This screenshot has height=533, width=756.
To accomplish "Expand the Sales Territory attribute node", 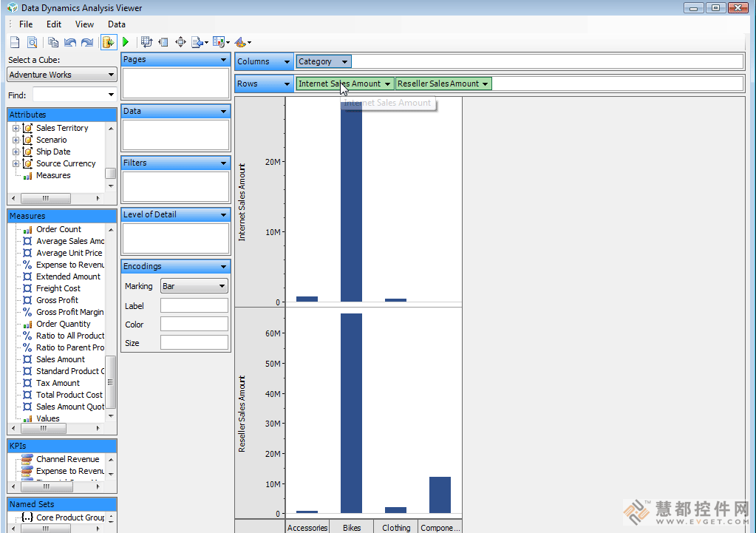I will (x=16, y=128).
